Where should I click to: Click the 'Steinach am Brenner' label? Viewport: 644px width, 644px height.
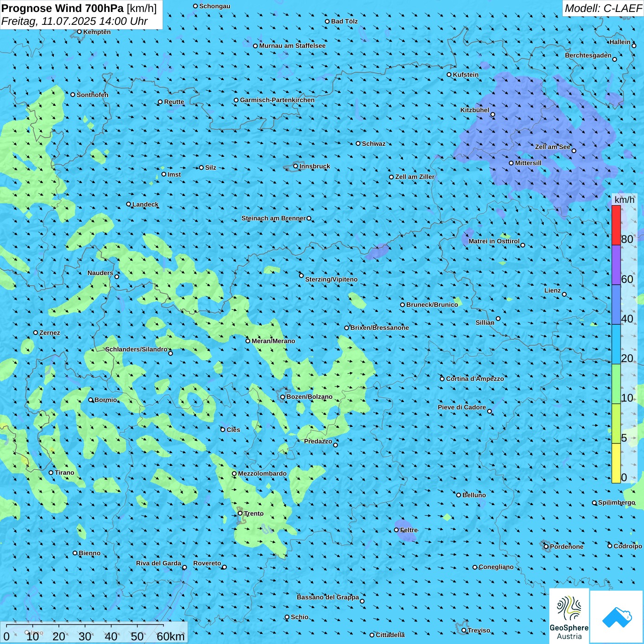[274, 218]
